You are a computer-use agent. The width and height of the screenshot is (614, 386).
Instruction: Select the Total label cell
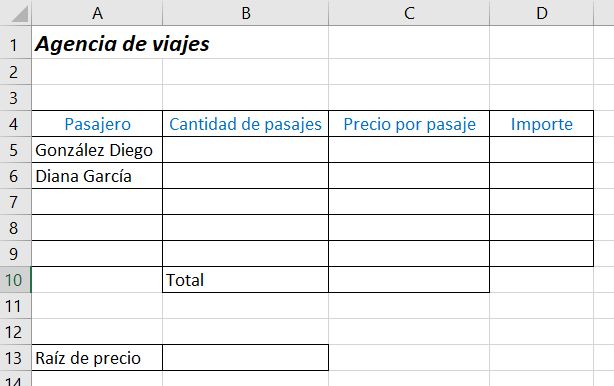pyautogui.click(x=246, y=280)
